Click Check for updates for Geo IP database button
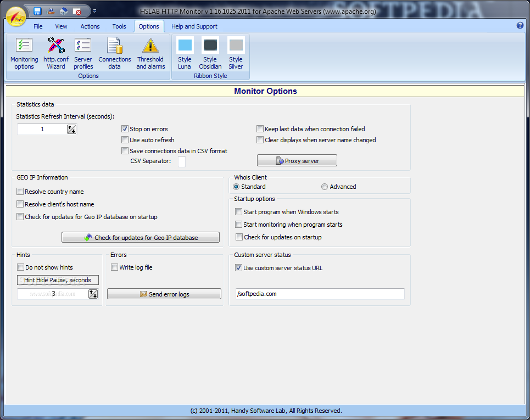Screen dimensions: 530x420 coord(141,237)
